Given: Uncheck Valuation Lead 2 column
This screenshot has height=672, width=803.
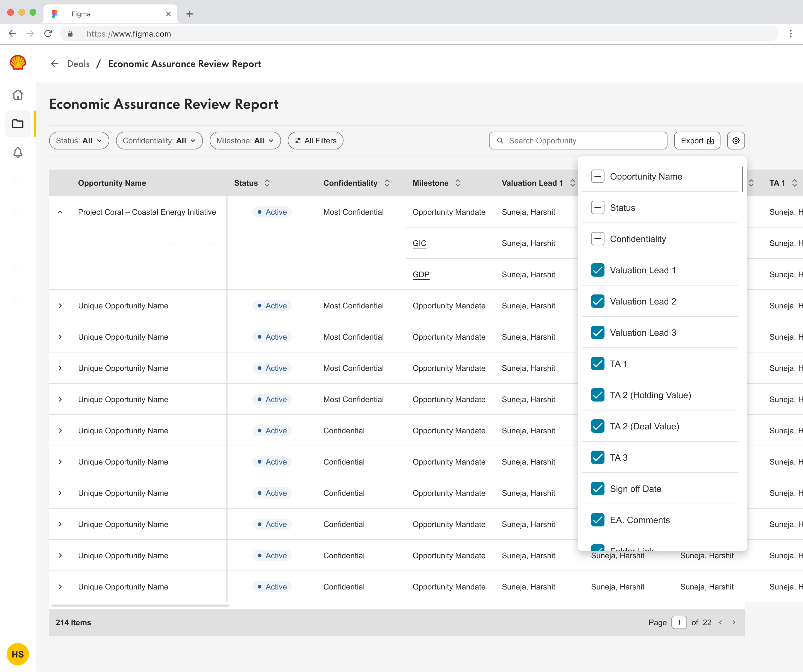Looking at the screenshot, I should pos(598,301).
